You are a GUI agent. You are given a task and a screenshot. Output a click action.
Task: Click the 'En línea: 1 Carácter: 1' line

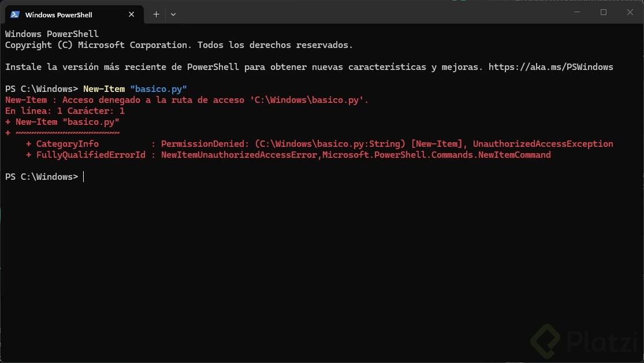pyautogui.click(x=65, y=111)
